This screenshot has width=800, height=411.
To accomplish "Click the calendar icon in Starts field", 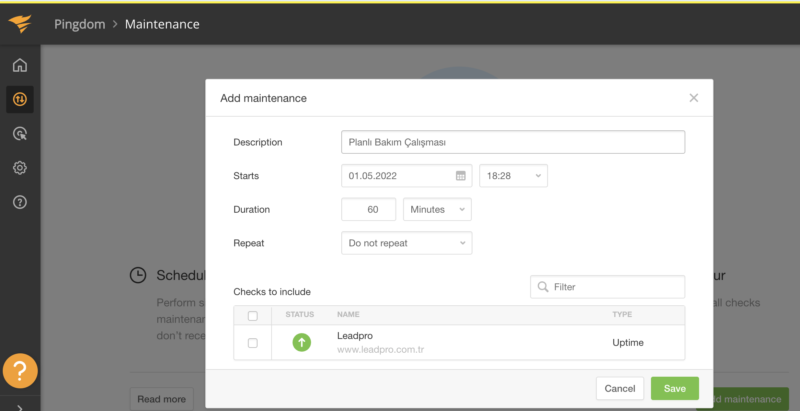I will pos(461,176).
